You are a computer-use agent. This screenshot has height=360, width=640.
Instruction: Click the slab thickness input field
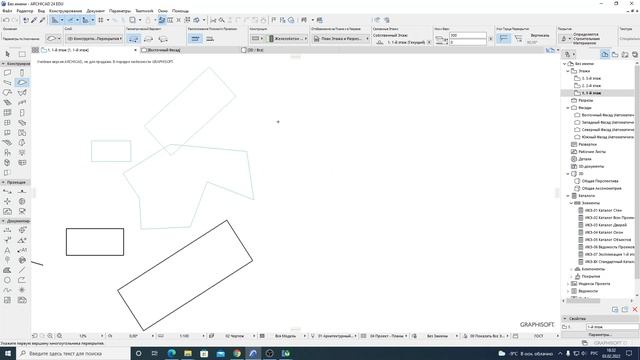coord(467,36)
